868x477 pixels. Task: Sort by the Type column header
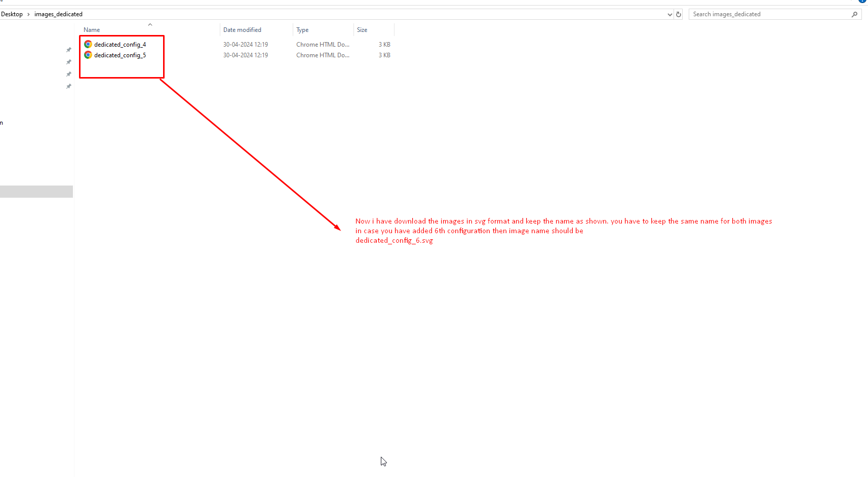click(302, 30)
